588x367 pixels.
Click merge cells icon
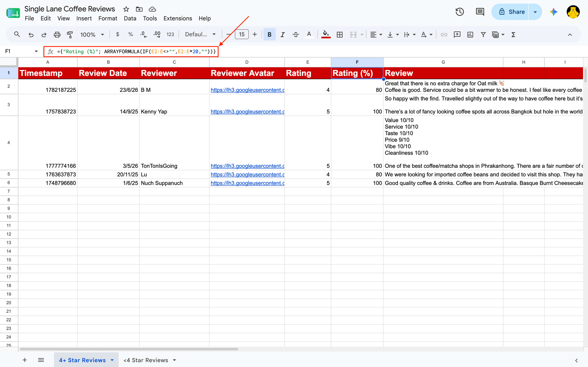point(353,35)
